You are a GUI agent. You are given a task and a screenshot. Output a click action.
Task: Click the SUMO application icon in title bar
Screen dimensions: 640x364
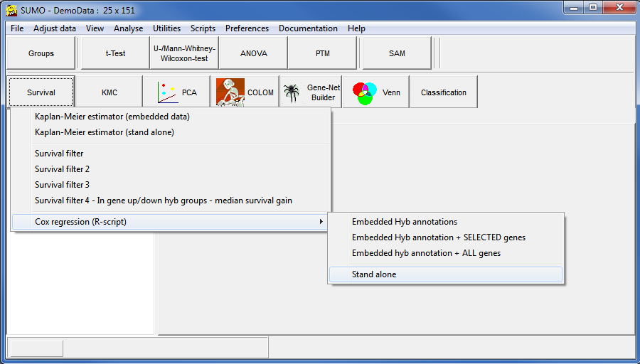point(11,10)
